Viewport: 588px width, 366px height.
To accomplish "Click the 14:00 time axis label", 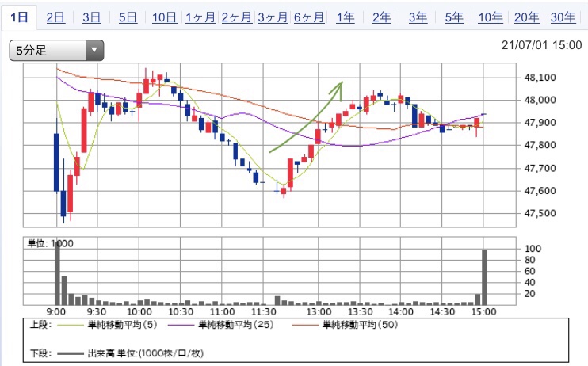I will [x=400, y=312].
